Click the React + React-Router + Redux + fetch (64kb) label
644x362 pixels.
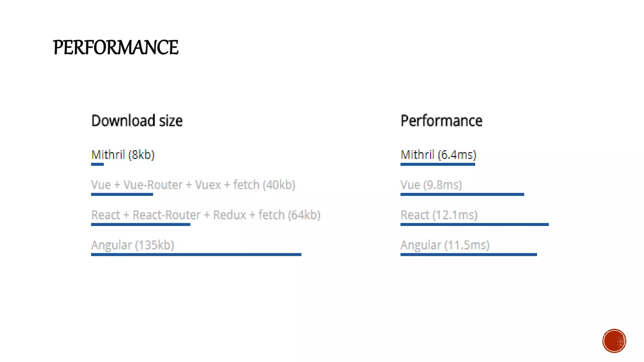(x=206, y=215)
